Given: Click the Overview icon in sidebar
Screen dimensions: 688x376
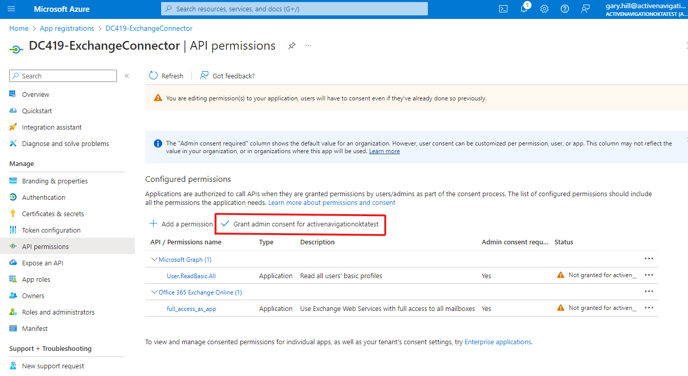Looking at the screenshot, I should [x=13, y=94].
